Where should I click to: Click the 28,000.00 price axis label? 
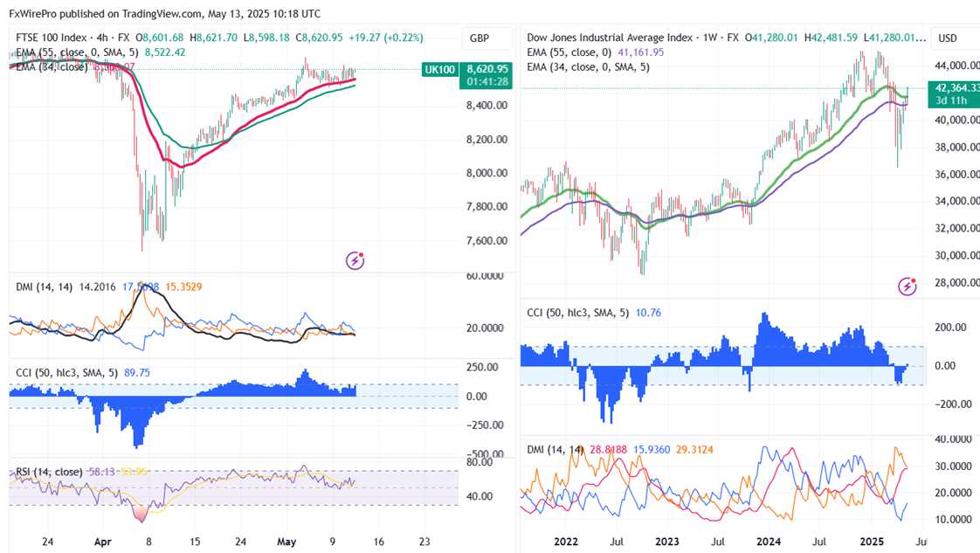tap(957, 282)
